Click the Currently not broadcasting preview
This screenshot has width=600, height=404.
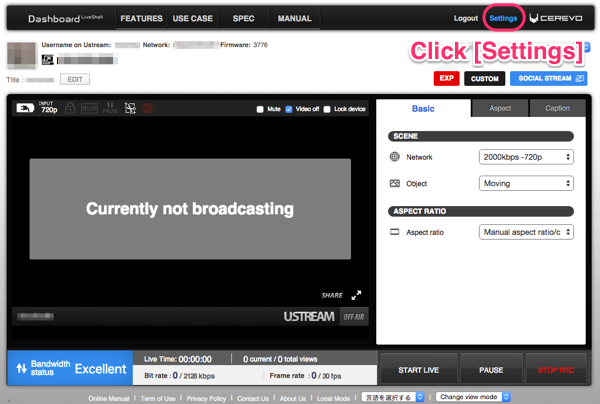click(190, 209)
